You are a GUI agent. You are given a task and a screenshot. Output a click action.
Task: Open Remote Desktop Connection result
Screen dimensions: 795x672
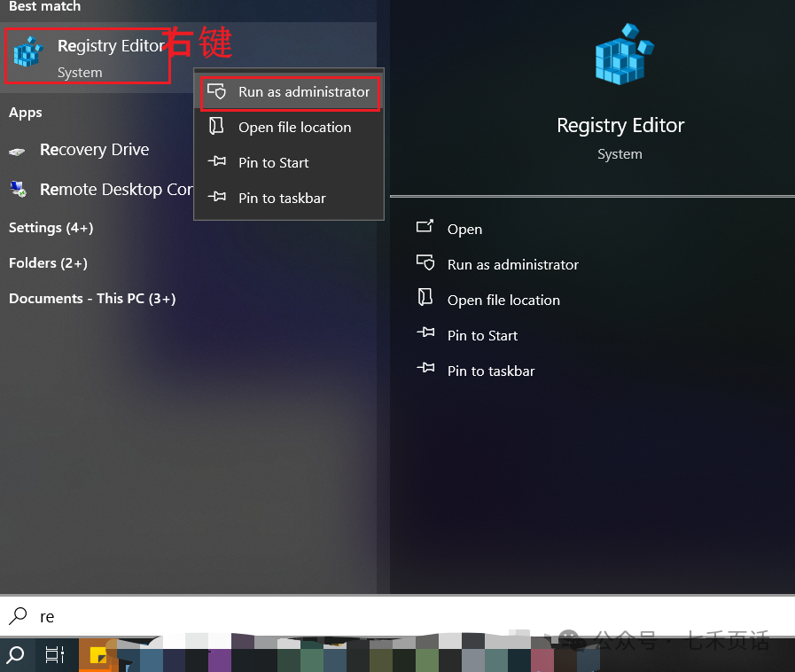(97, 190)
